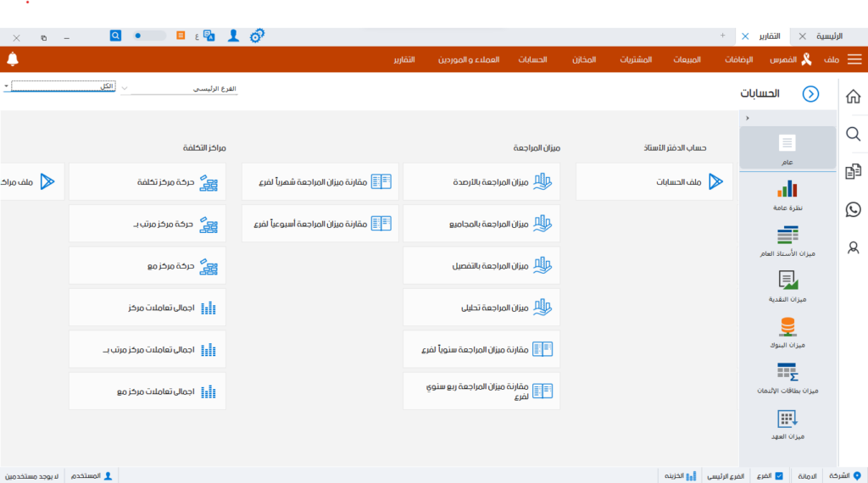Switch to the الرئيسية tab
This screenshot has height=483, width=868.
tap(829, 36)
